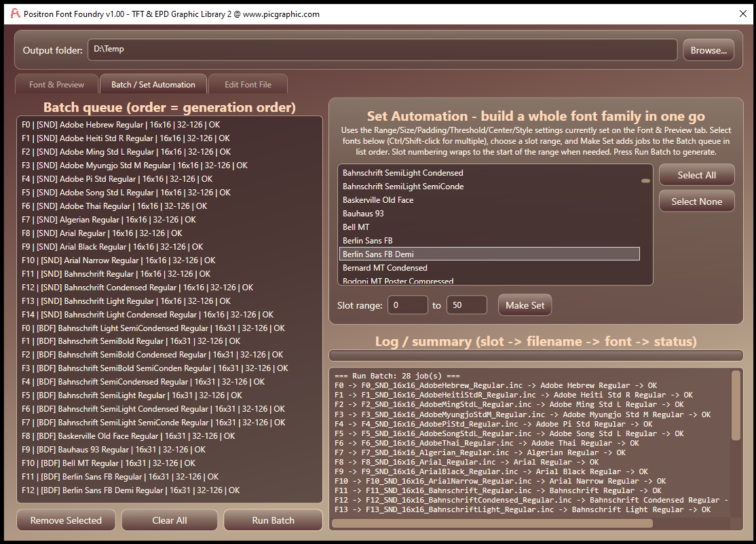Select Bahnschrift SemiLight SemiConde in font list
The image size is (756, 544).
[489, 186]
